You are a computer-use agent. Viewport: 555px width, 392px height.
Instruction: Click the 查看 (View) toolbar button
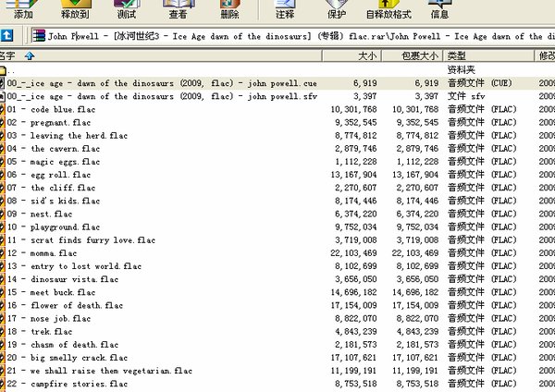coord(178,9)
